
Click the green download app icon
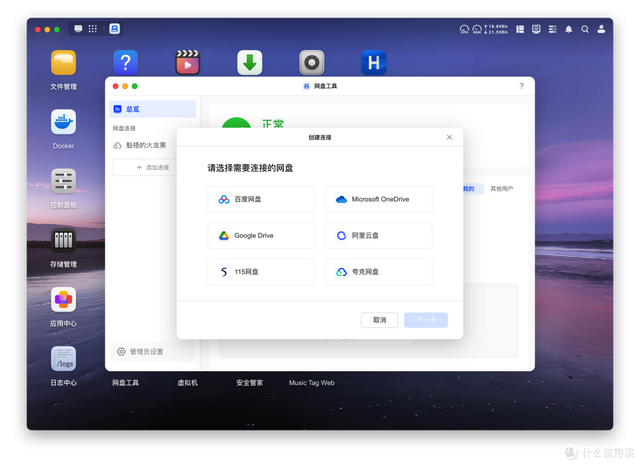click(x=250, y=63)
